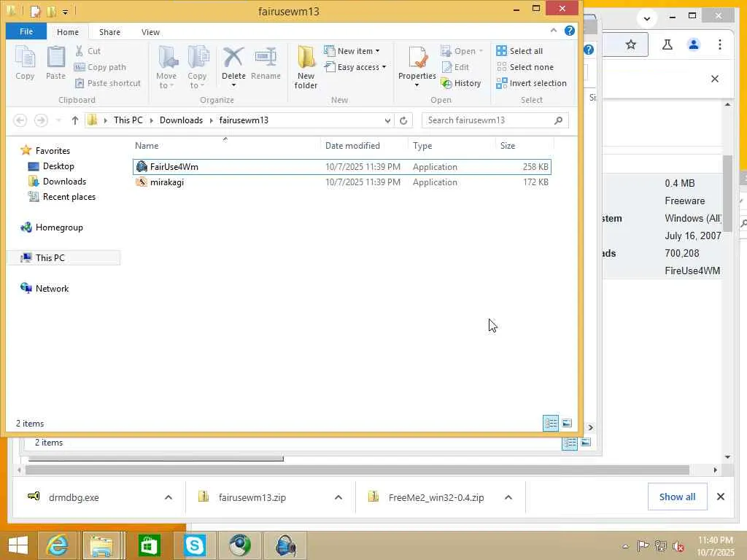Click Invert selection
This screenshot has width=747, height=560.
tap(532, 83)
